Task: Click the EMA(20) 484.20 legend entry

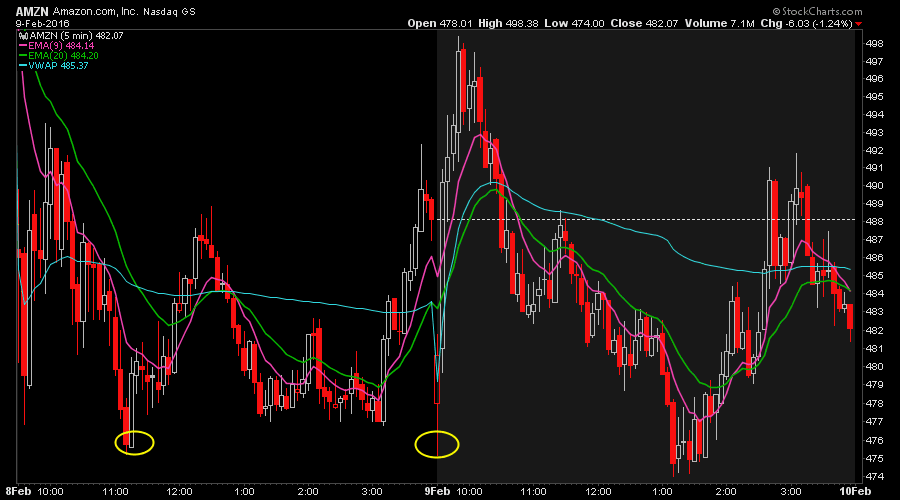Action: pyautogui.click(x=63, y=56)
